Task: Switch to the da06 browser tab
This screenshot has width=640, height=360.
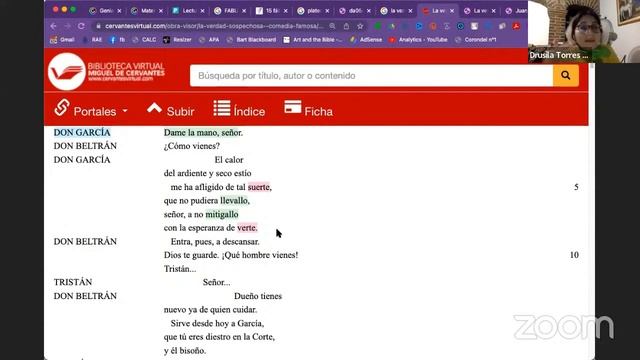Action: coord(355,11)
